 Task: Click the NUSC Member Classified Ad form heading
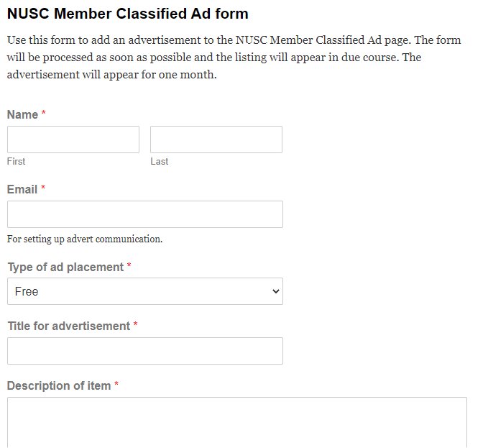click(127, 13)
